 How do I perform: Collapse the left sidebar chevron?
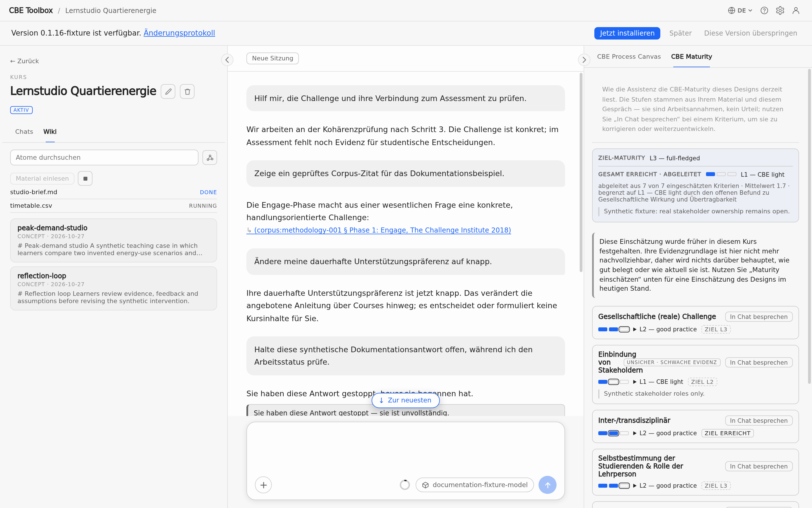point(227,60)
